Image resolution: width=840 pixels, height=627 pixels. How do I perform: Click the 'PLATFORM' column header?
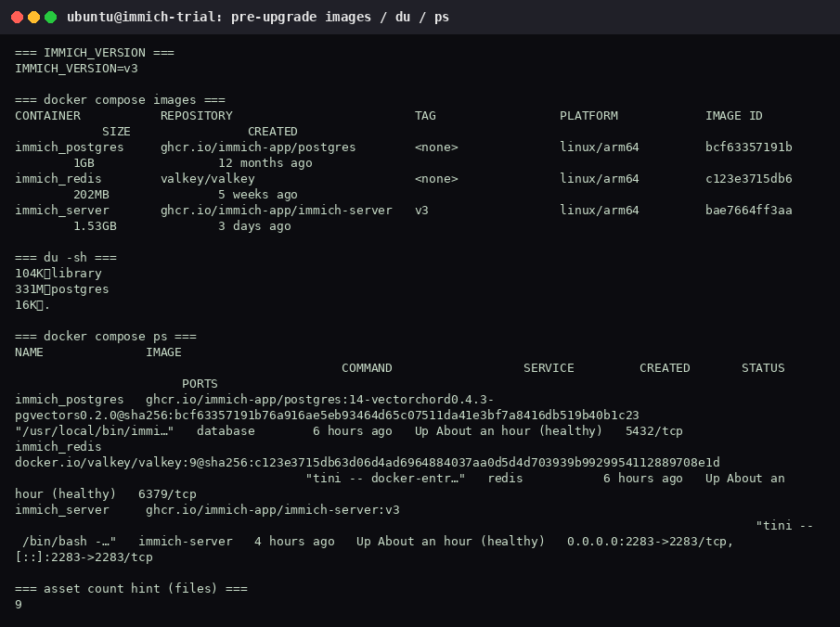tap(588, 116)
